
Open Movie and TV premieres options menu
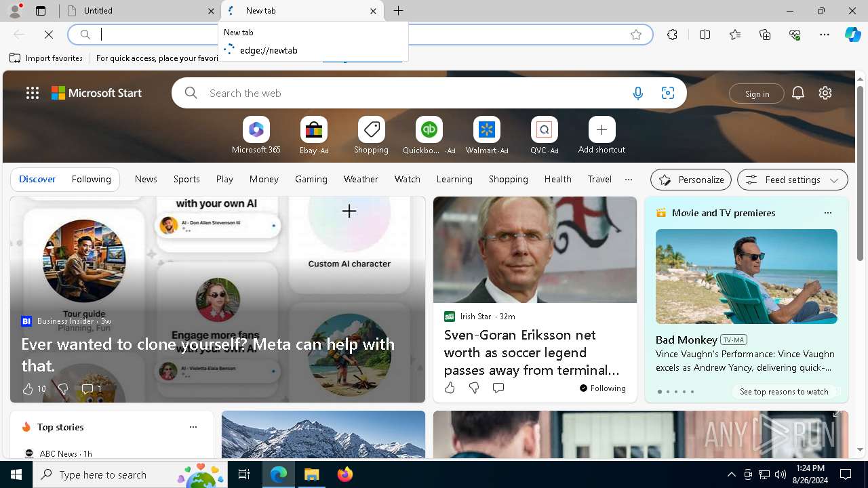(x=827, y=213)
